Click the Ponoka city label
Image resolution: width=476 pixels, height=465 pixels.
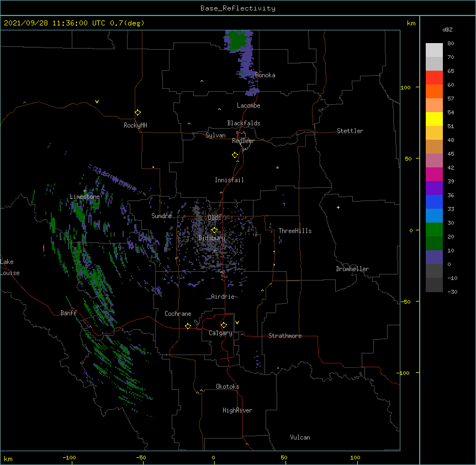265,75
